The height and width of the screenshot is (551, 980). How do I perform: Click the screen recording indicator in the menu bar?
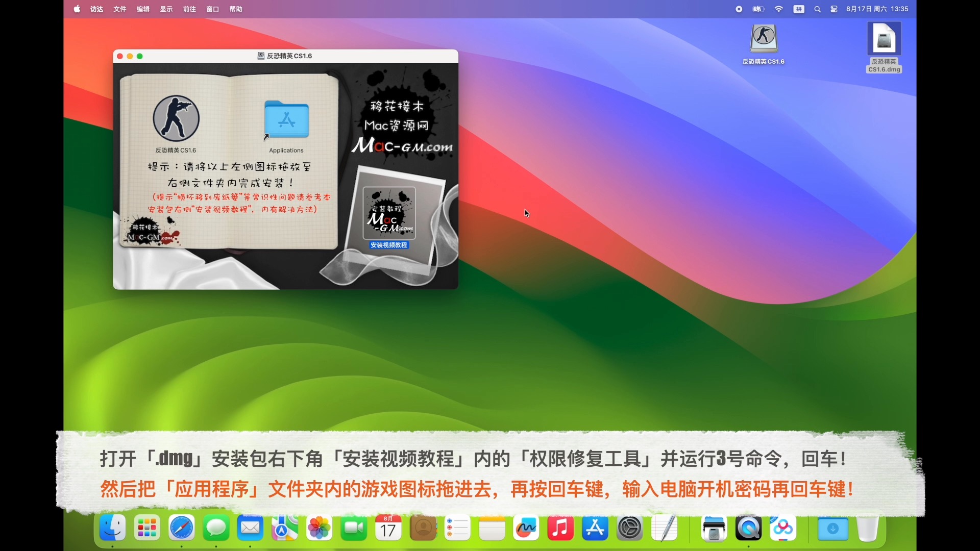click(x=739, y=9)
